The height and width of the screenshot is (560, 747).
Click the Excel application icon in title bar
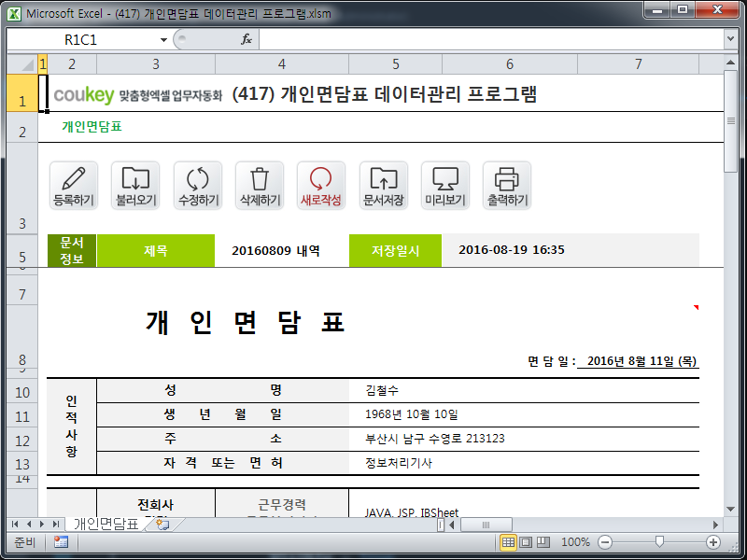click(14, 14)
